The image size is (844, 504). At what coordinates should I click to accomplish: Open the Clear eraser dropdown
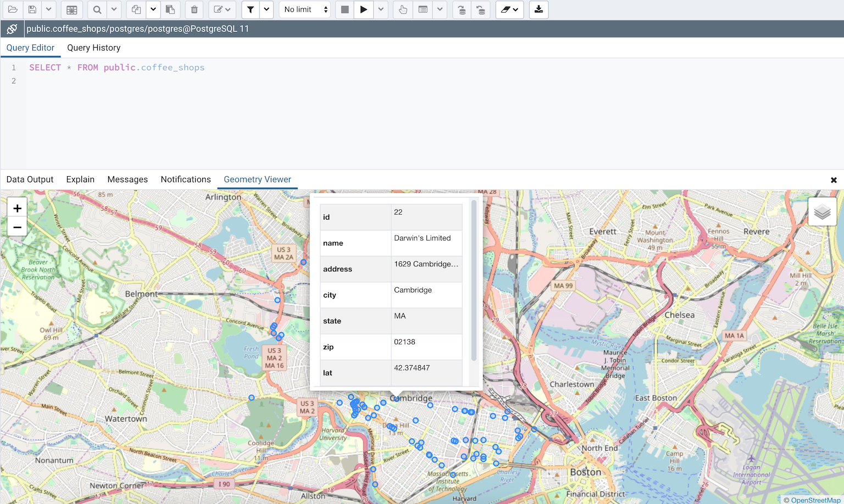click(509, 9)
